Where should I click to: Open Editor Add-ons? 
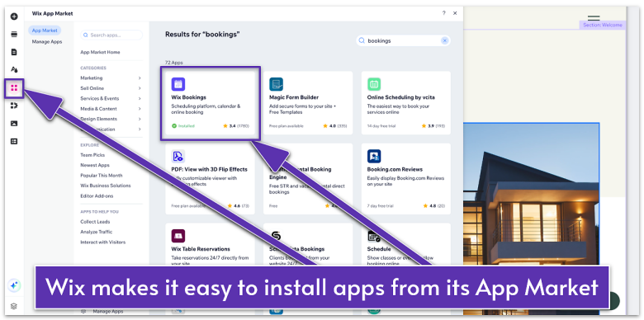coord(97,195)
